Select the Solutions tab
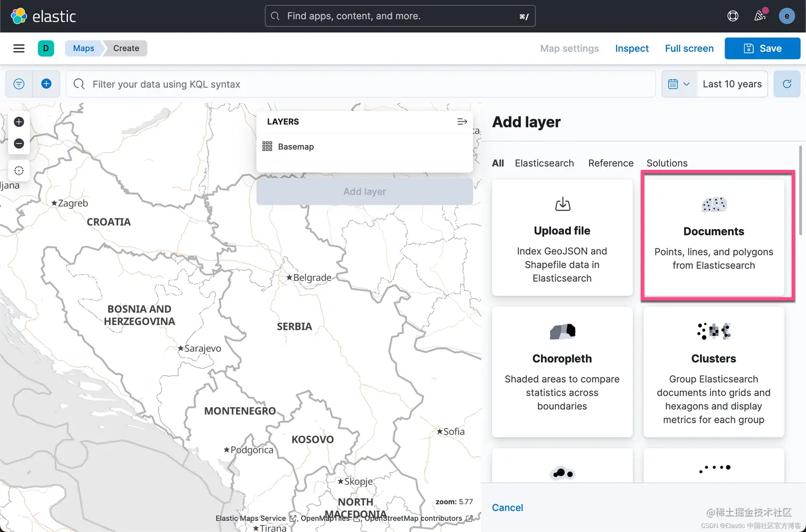 (667, 163)
